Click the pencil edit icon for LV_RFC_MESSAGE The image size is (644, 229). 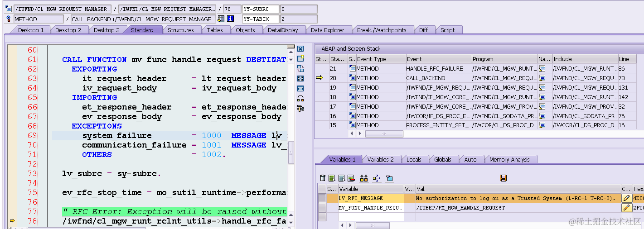[x=627, y=198]
